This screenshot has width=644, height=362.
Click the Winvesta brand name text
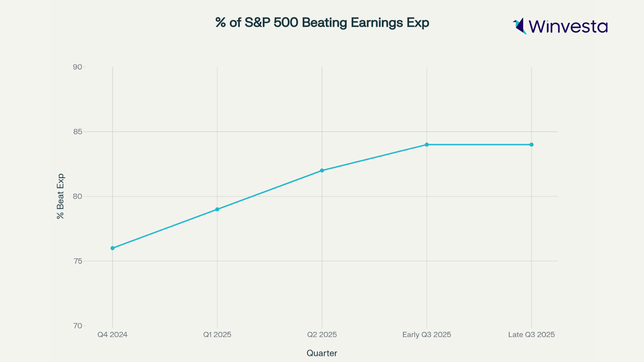pyautogui.click(x=568, y=27)
